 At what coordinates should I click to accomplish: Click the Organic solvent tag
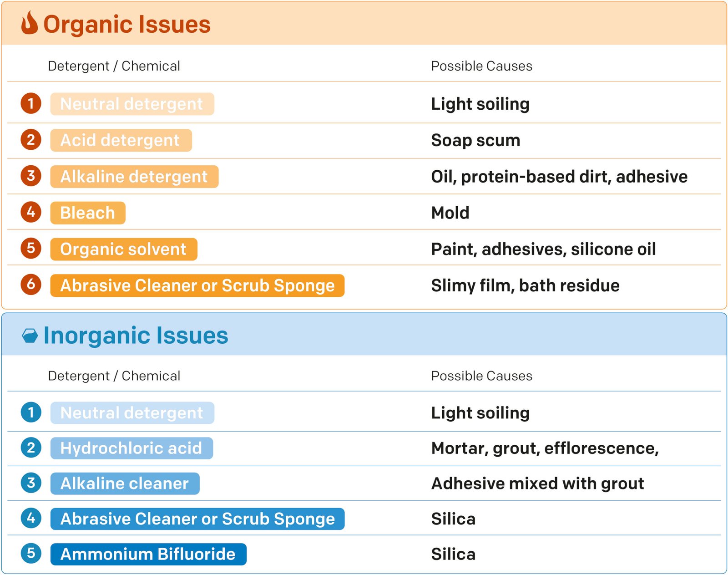click(x=124, y=249)
